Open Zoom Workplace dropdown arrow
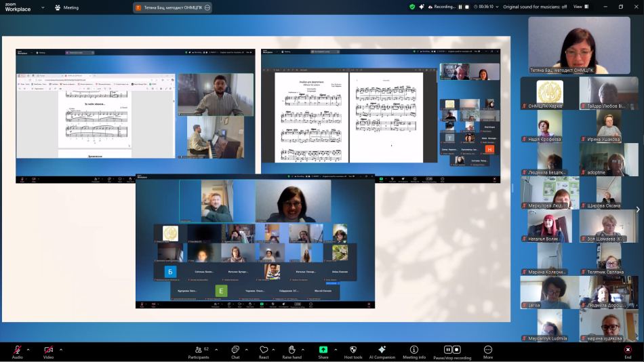This screenshot has height=362, width=644. [x=43, y=7]
